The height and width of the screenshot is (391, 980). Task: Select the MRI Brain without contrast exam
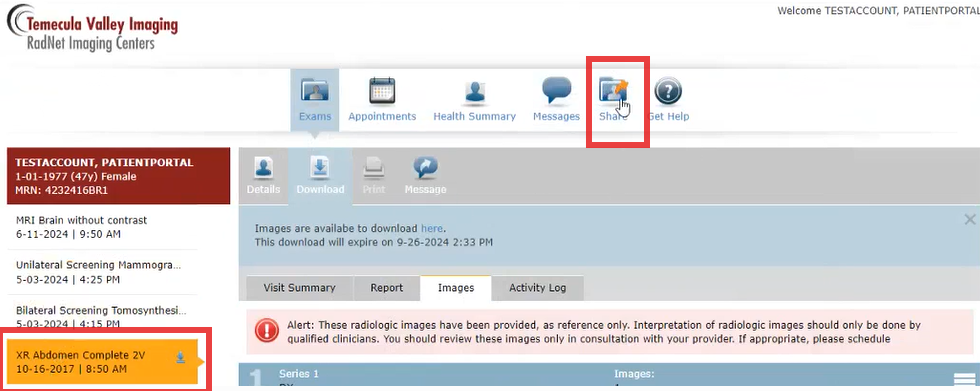[102, 227]
